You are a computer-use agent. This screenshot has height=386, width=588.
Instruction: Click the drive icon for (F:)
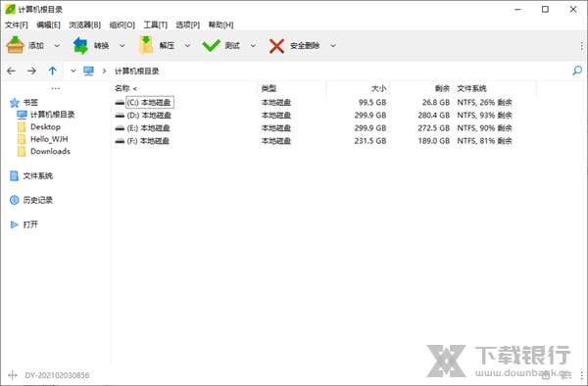click(x=120, y=141)
